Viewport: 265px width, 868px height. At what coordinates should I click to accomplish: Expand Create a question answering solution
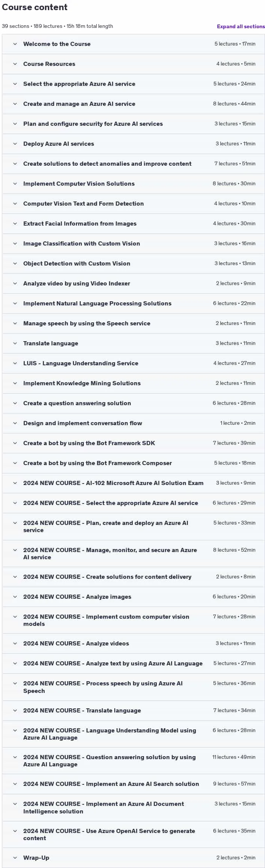(133, 403)
